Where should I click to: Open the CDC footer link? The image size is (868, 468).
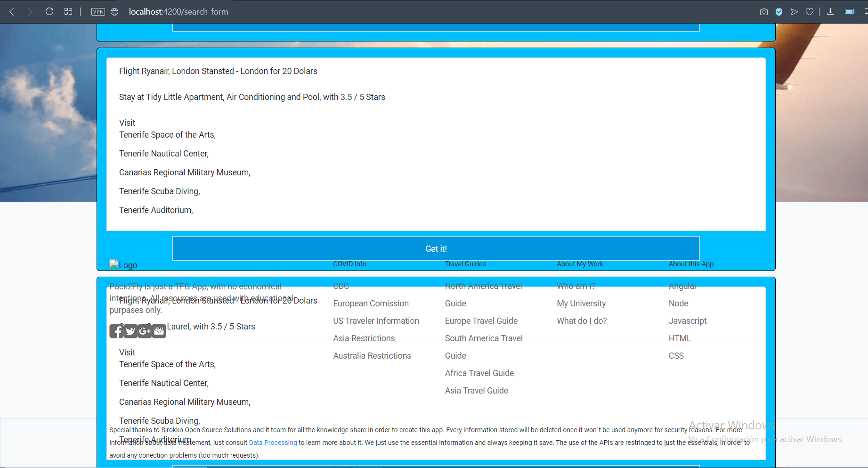click(341, 286)
